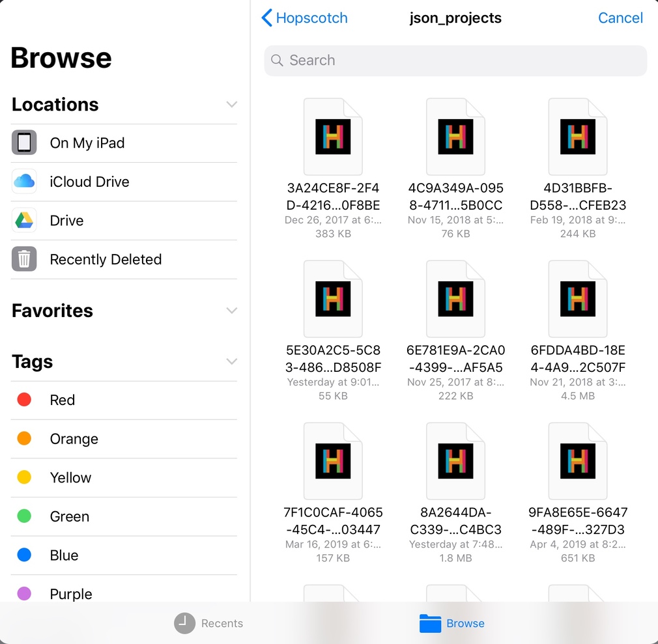Tap the Search field
This screenshot has width=658, height=644.
tap(455, 61)
